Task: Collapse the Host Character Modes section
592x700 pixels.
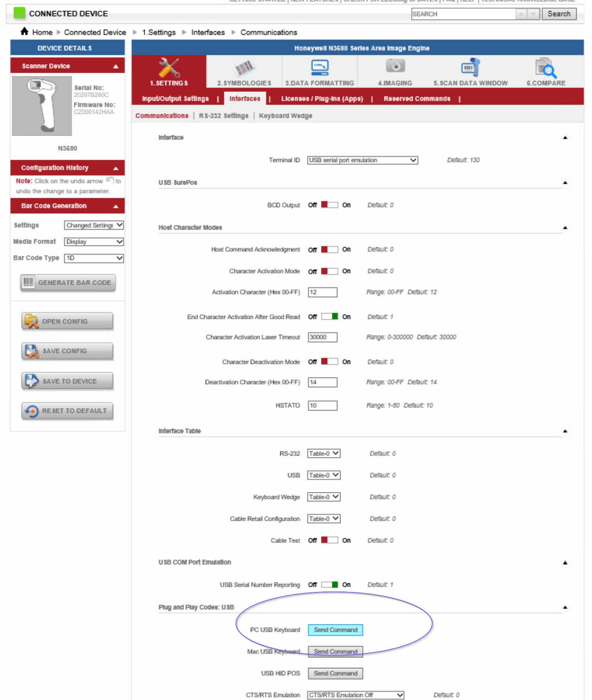Action: tap(565, 228)
